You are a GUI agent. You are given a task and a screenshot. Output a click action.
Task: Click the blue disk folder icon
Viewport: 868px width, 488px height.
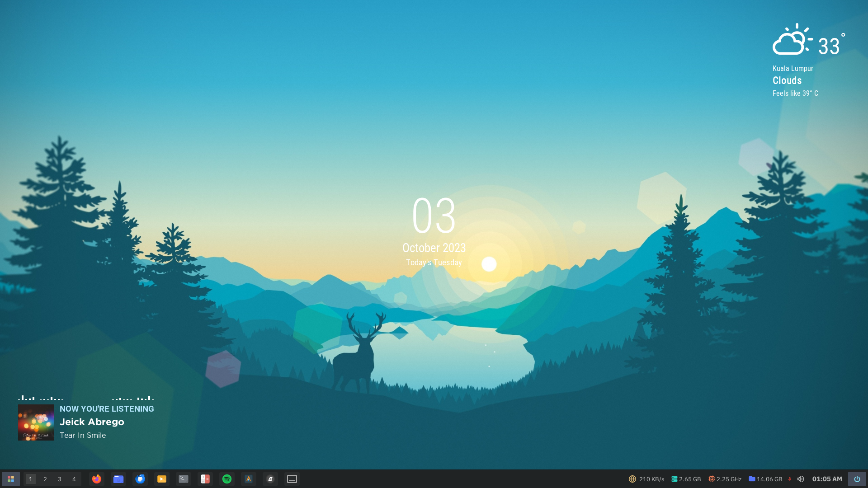coord(752,479)
